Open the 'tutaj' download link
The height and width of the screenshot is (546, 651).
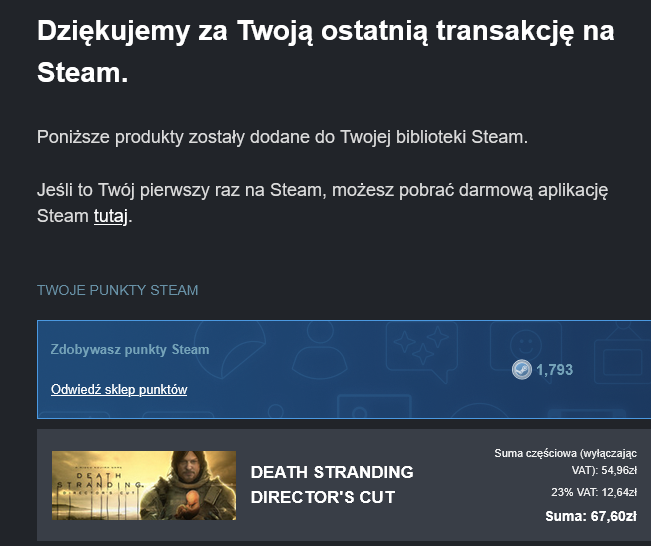coord(110,216)
